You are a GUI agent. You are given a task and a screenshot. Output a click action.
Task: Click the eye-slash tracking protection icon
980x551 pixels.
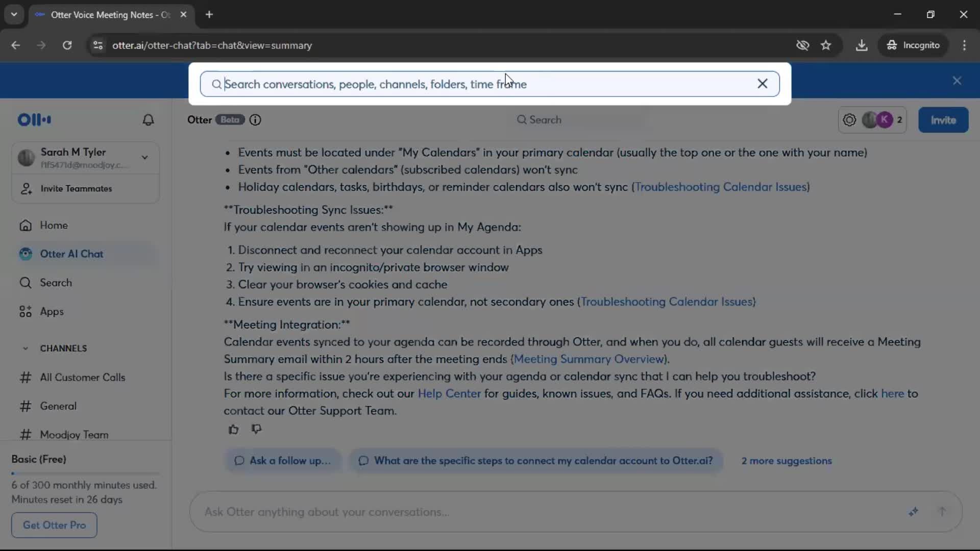coord(802,45)
